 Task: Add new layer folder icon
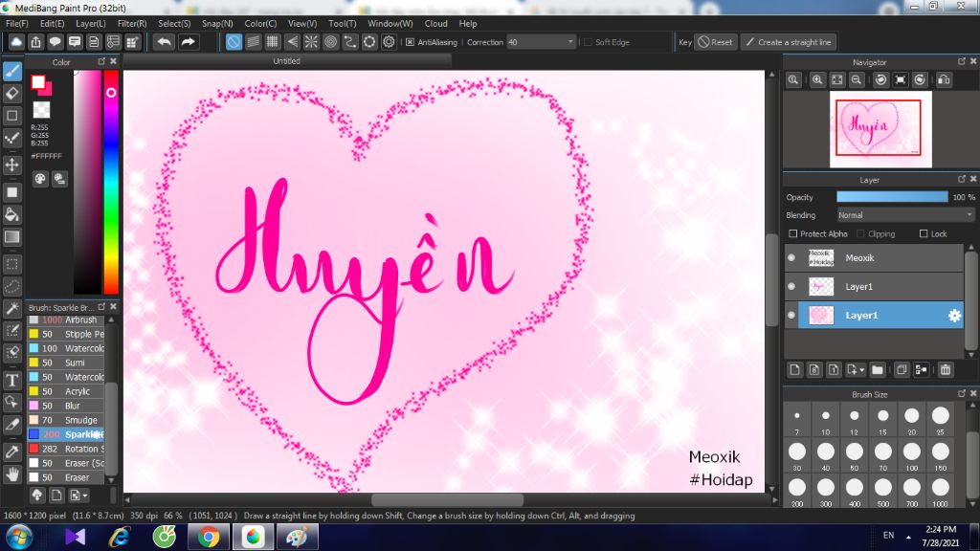tap(878, 370)
